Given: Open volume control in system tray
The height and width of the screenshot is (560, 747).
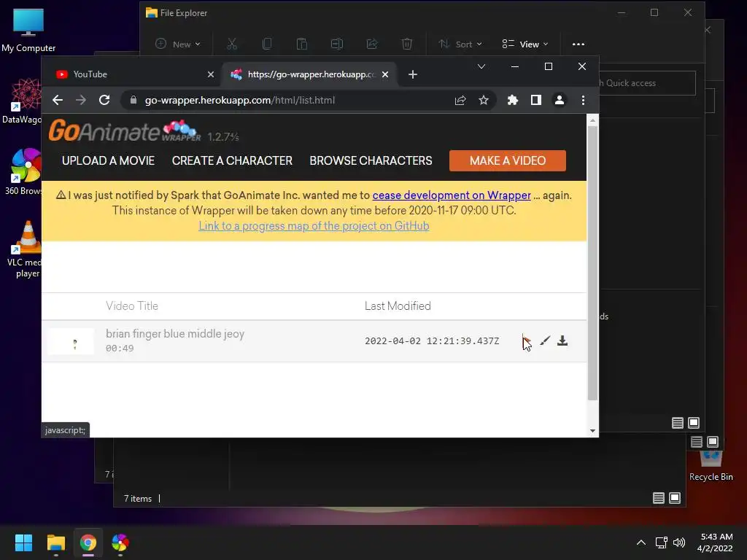Looking at the screenshot, I should (x=679, y=542).
